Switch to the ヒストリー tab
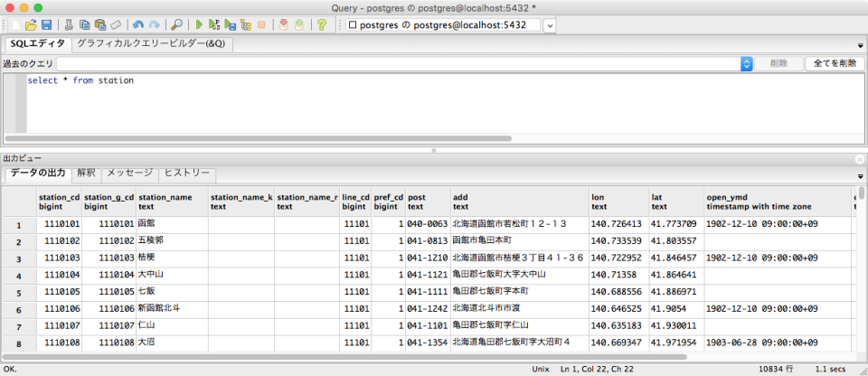Viewport: 868px width, 376px height. [188, 173]
